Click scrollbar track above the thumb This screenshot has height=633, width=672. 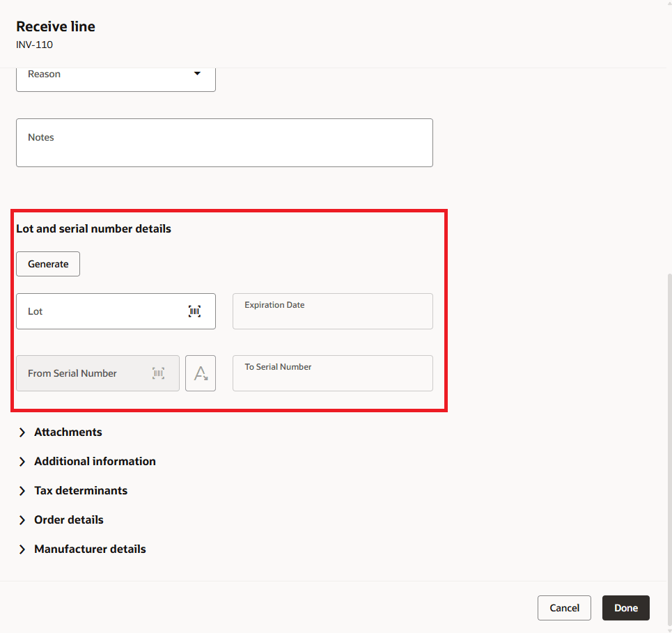click(x=669, y=139)
